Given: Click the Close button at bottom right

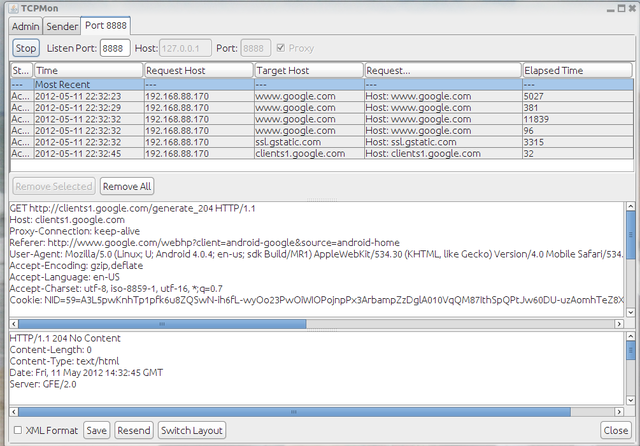Looking at the screenshot, I should (615, 431).
